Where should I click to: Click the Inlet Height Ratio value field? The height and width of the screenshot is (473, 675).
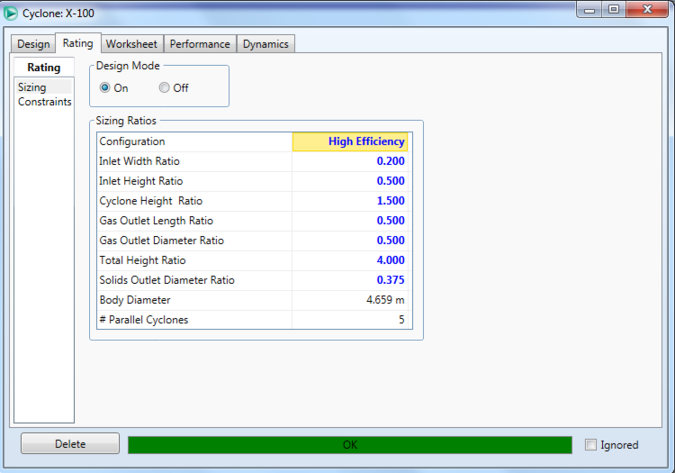click(x=350, y=181)
